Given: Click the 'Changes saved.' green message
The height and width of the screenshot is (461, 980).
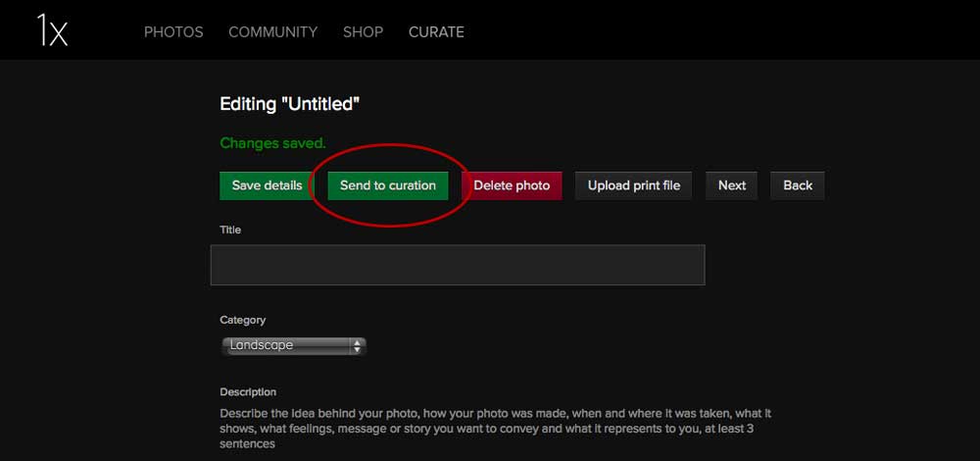Looking at the screenshot, I should 272,143.
